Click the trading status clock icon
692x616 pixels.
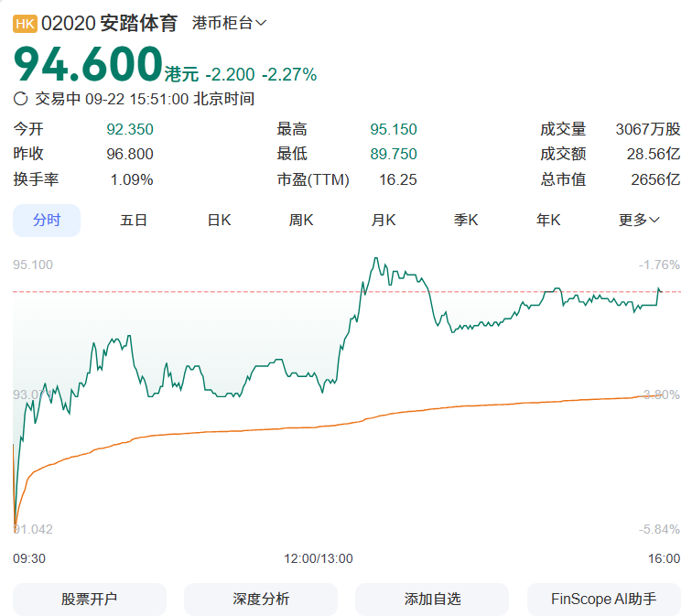(21, 99)
